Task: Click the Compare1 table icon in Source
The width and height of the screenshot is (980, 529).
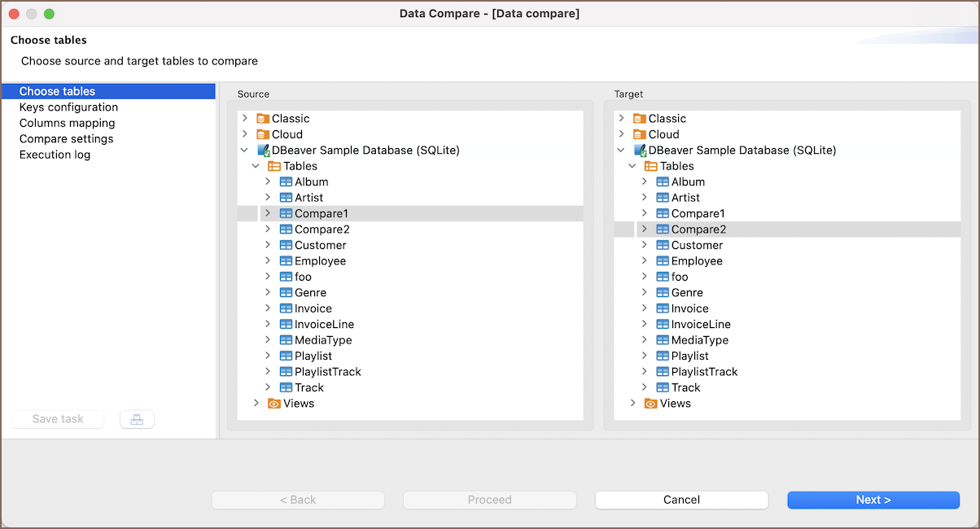Action: (x=286, y=213)
